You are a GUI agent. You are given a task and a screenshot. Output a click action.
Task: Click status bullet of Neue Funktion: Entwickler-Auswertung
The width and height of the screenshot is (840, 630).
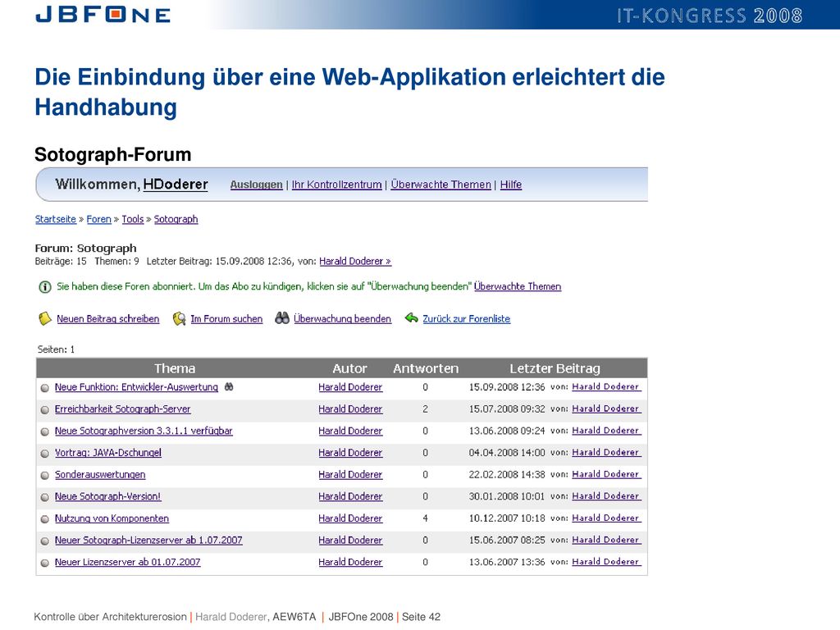(x=45, y=388)
